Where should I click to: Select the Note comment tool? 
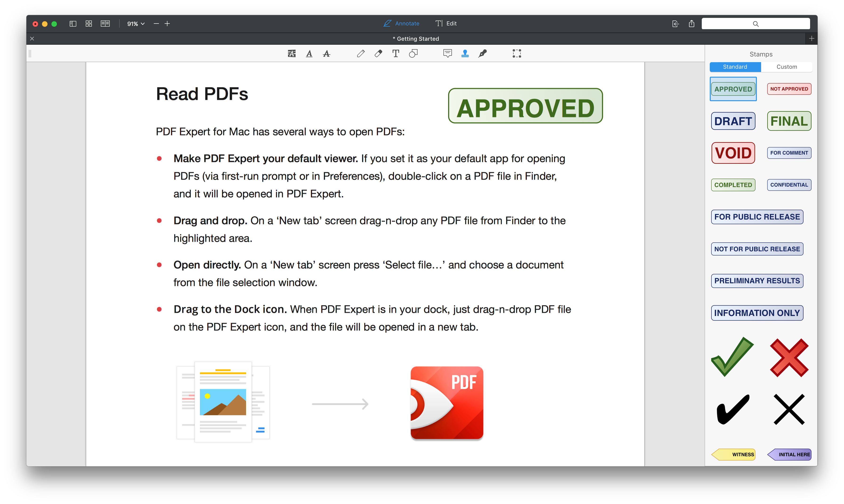coord(447,53)
